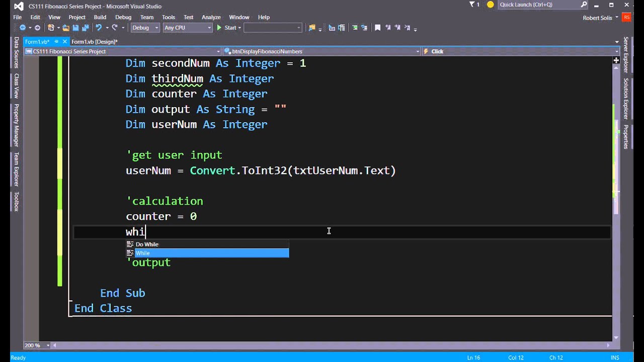Image resolution: width=644 pixels, height=362 pixels.
Task: Open the Solution Explorer side tab
Action: 626,99
